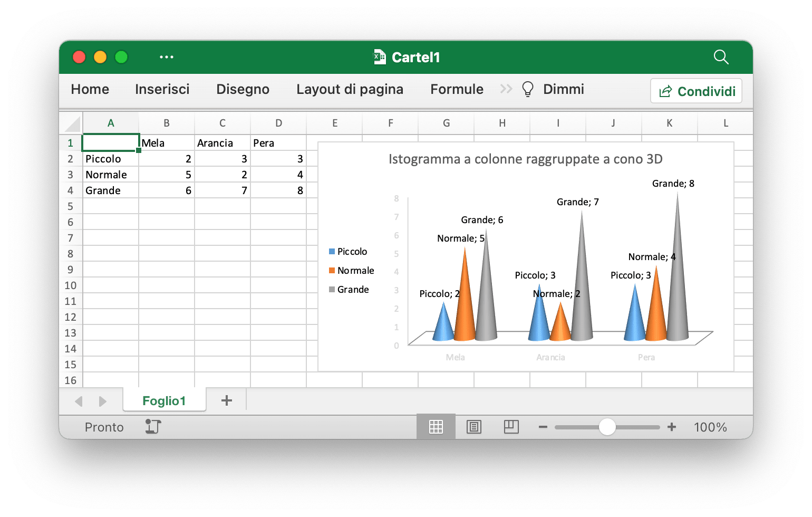Switch to Page Layout view icon
This screenshot has height=517, width=812.
coord(474,427)
